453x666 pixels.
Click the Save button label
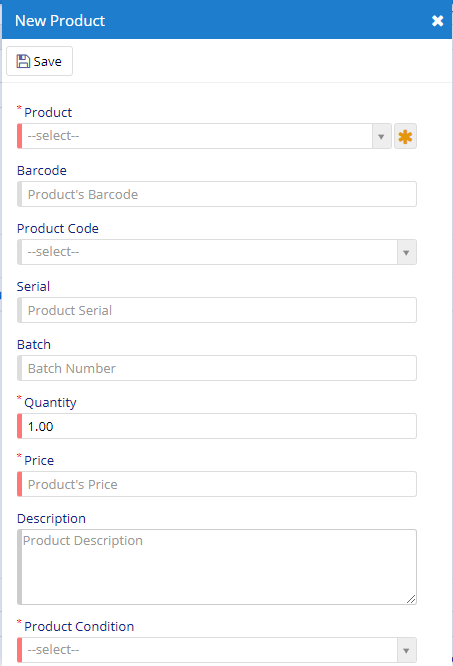click(48, 62)
